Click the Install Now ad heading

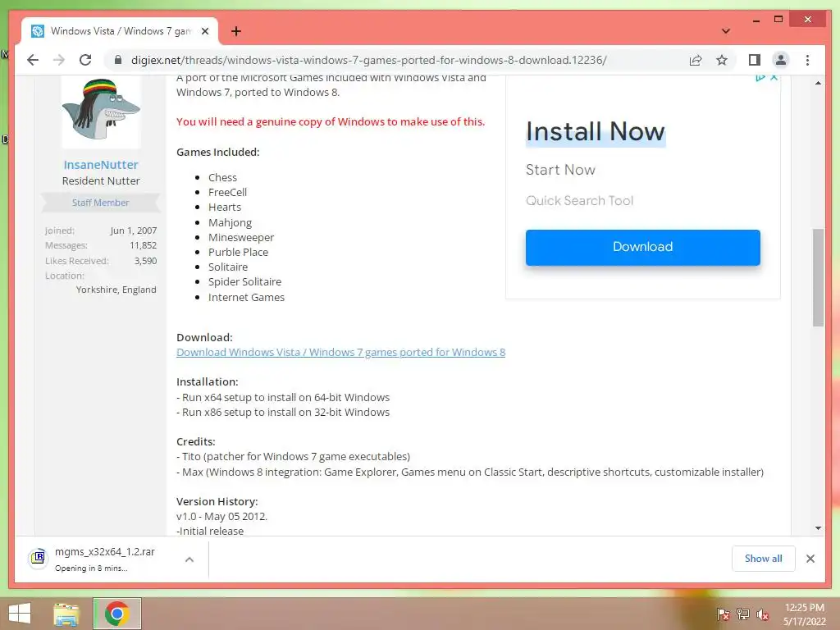(596, 132)
